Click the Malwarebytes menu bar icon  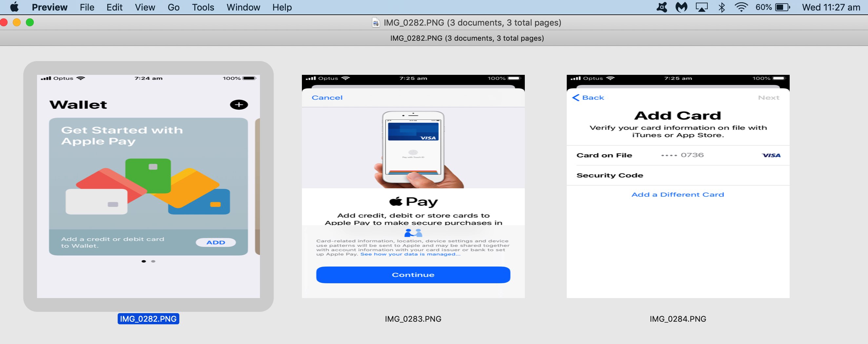681,7
